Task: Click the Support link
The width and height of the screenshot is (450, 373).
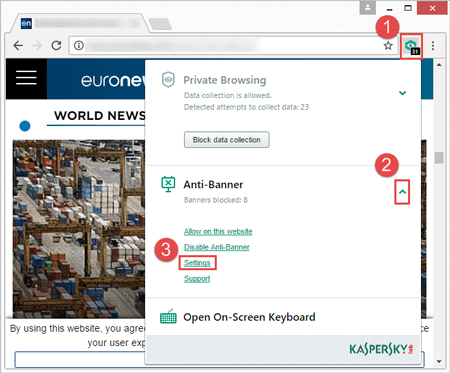Action: (197, 278)
